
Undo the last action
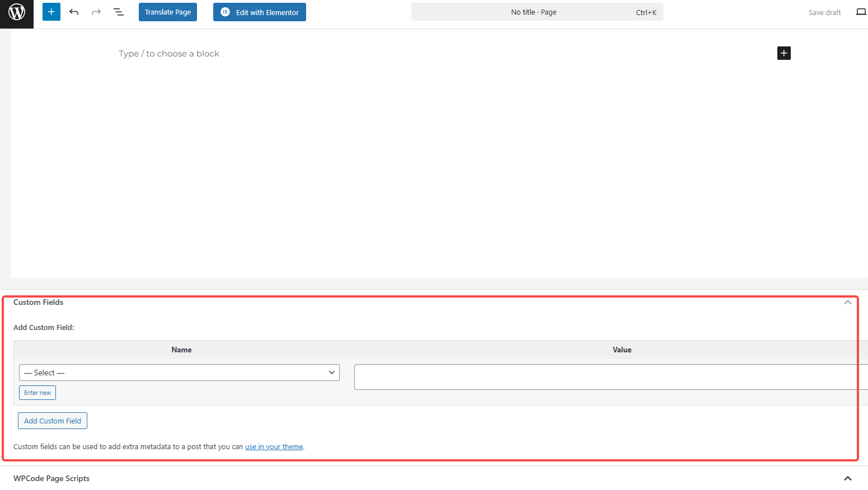[73, 11]
